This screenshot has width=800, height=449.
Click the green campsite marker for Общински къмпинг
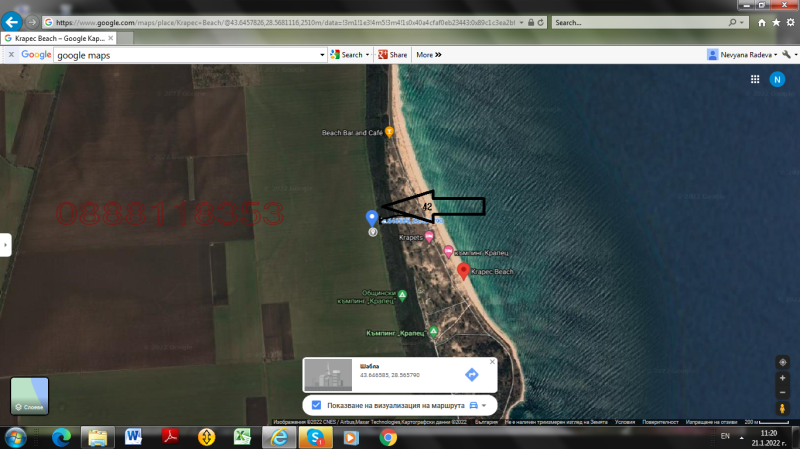(x=402, y=296)
